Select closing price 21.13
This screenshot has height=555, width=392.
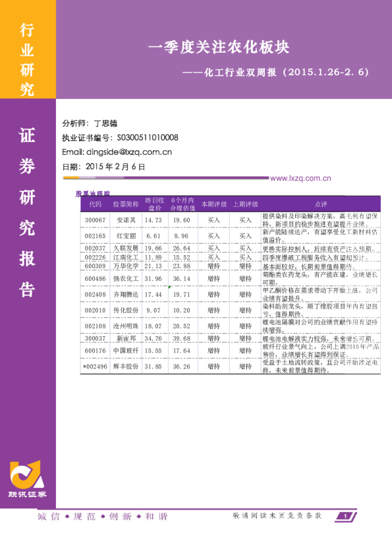point(154,266)
